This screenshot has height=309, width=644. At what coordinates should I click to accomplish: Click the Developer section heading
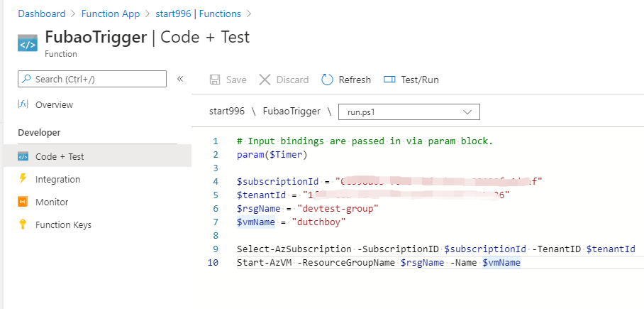39,133
